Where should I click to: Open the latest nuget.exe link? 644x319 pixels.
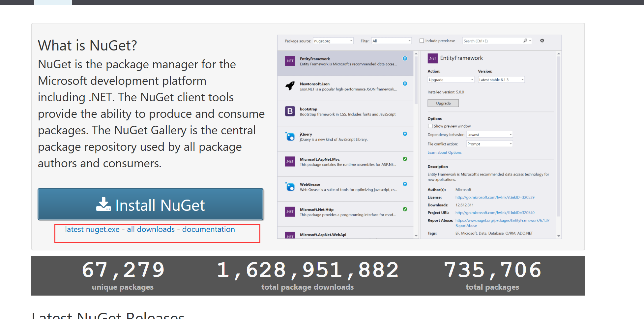[92, 229]
